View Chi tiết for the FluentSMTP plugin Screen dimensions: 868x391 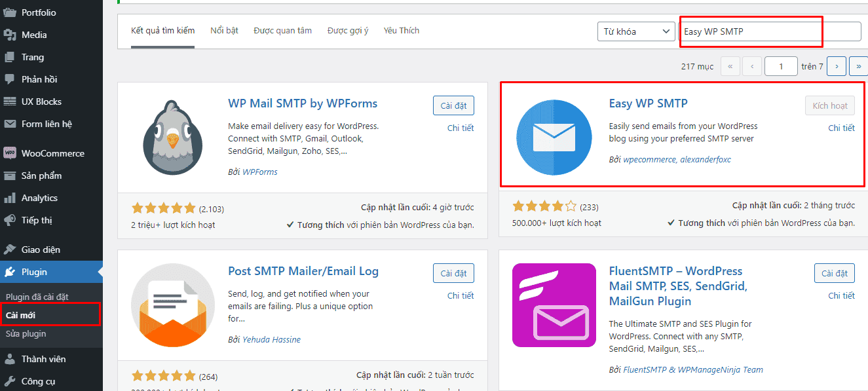841,295
